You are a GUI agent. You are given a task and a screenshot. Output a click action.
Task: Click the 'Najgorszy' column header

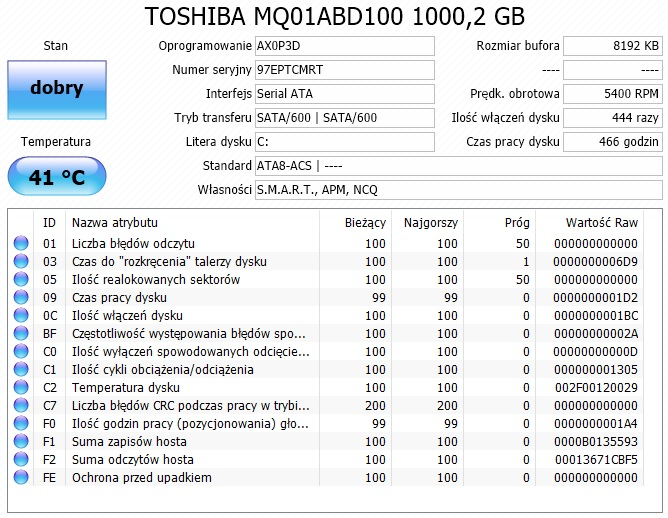427,222
